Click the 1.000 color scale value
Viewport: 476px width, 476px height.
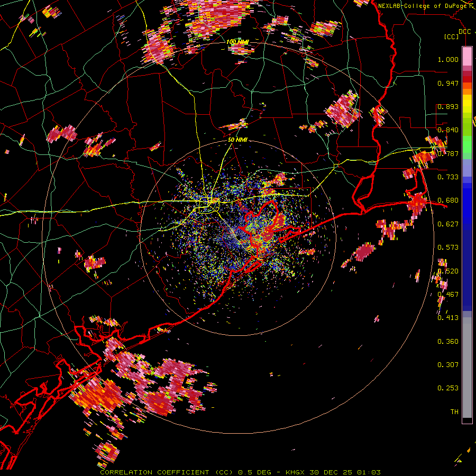click(448, 59)
